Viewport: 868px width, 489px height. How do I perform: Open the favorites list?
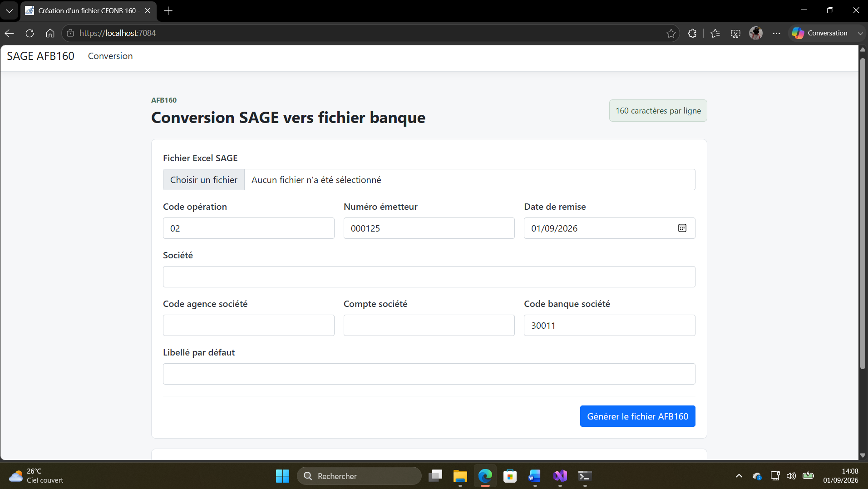click(x=715, y=33)
